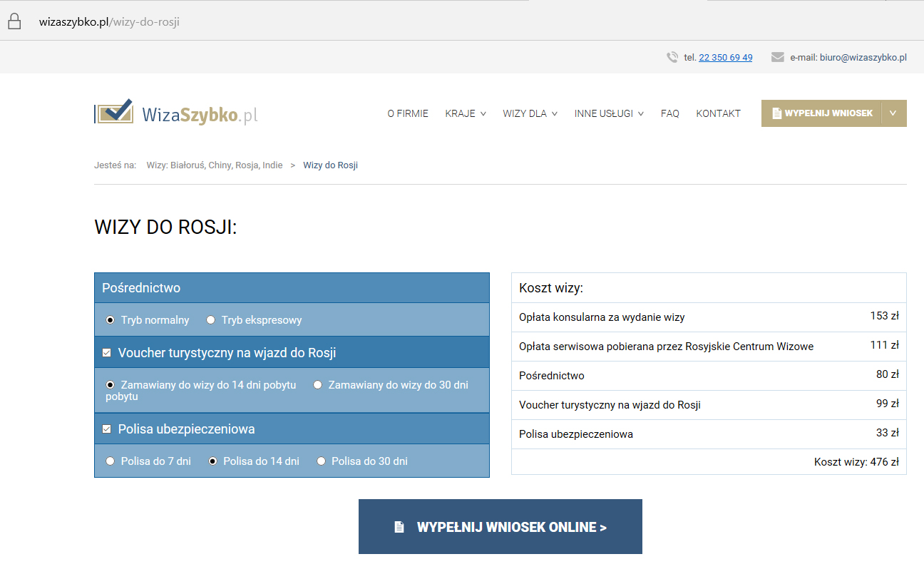Screen dimensions: 924x574
Task: Open the O firmie menu item
Action: click(x=408, y=113)
